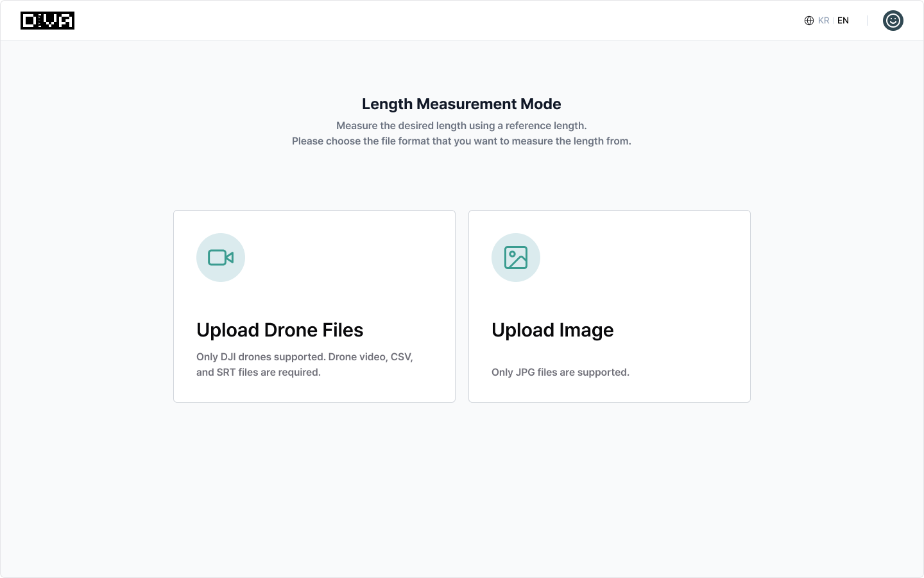The width and height of the screenshot is (924, 578).
Task: Click blank space inside Upload Image card
Action: (x=654, y=270)
